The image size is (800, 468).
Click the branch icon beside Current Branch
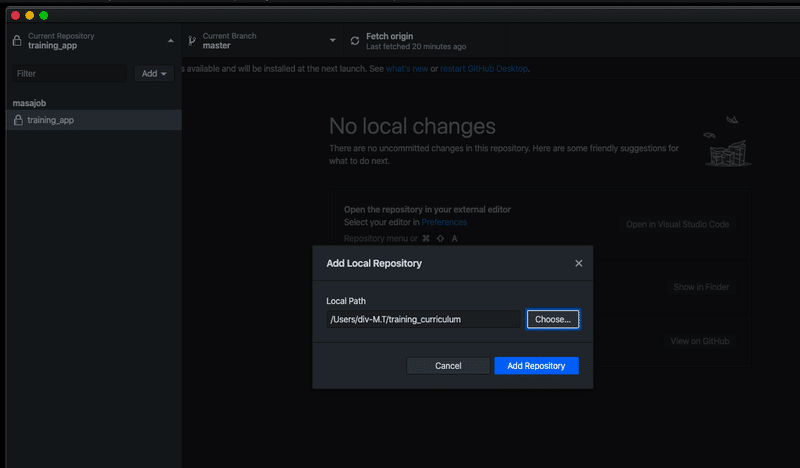(192, 41)
